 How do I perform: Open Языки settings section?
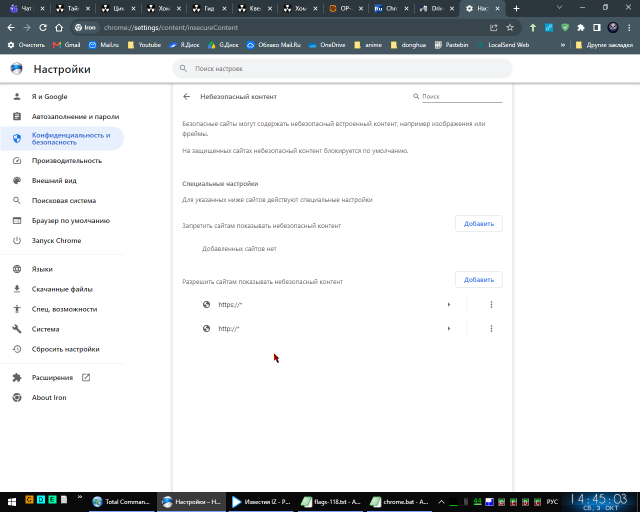[62, 269]
